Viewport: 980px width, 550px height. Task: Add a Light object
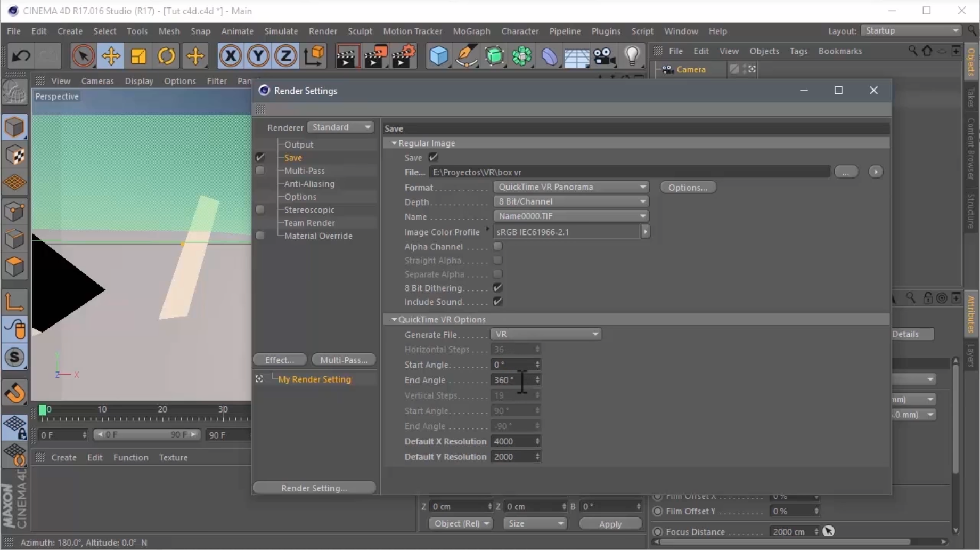[x=632, y=56]
